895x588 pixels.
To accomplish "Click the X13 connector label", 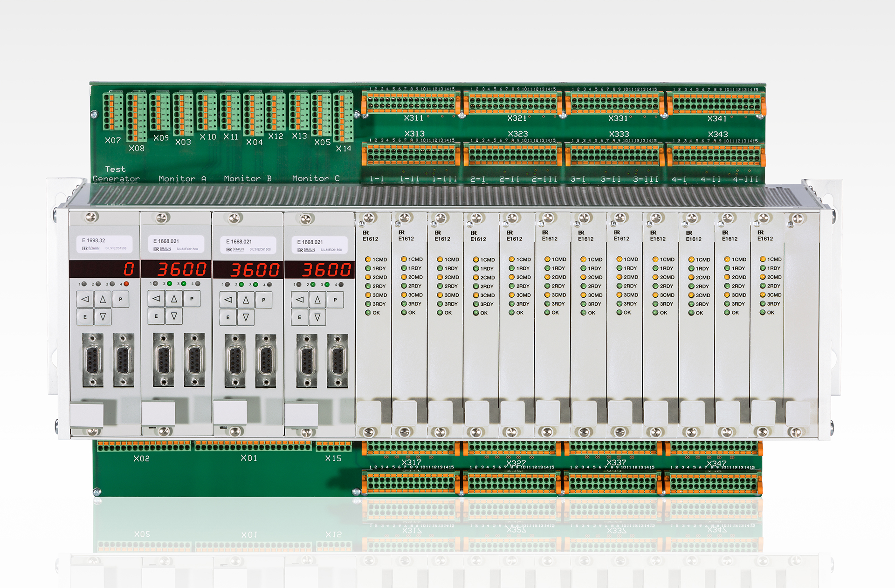I will coord(300,136).
